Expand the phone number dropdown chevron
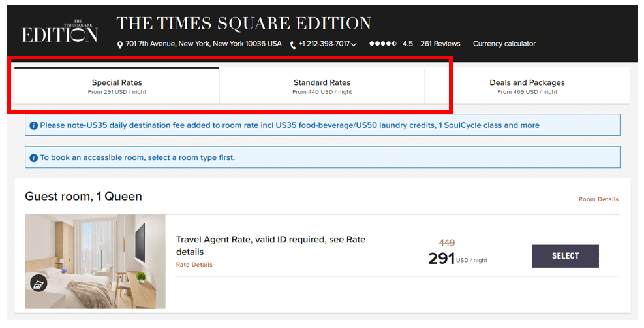 point(354,44)
